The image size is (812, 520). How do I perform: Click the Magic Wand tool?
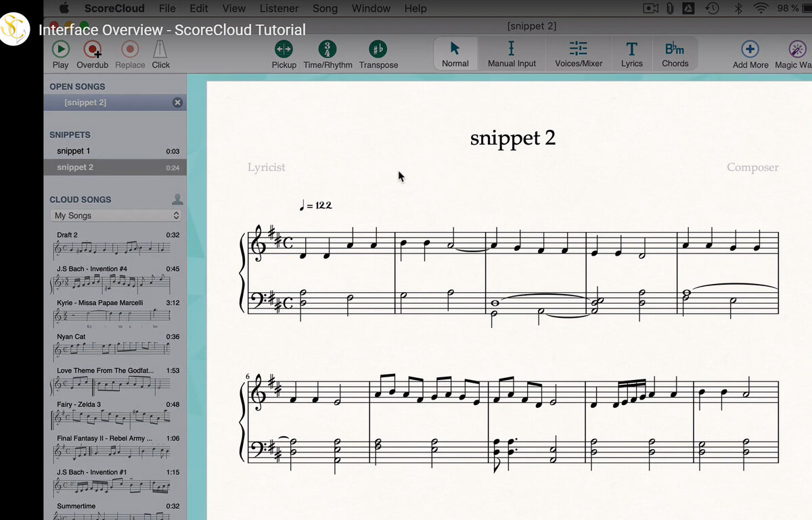[794, 55]
